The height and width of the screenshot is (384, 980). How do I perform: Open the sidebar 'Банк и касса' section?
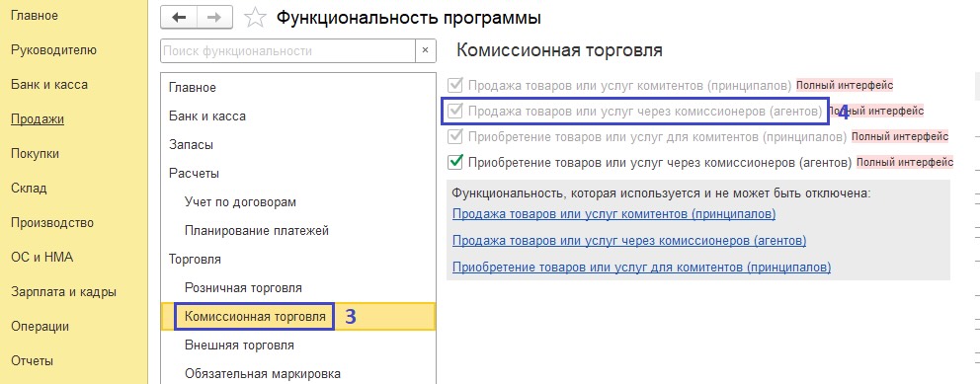coord(49,84)
